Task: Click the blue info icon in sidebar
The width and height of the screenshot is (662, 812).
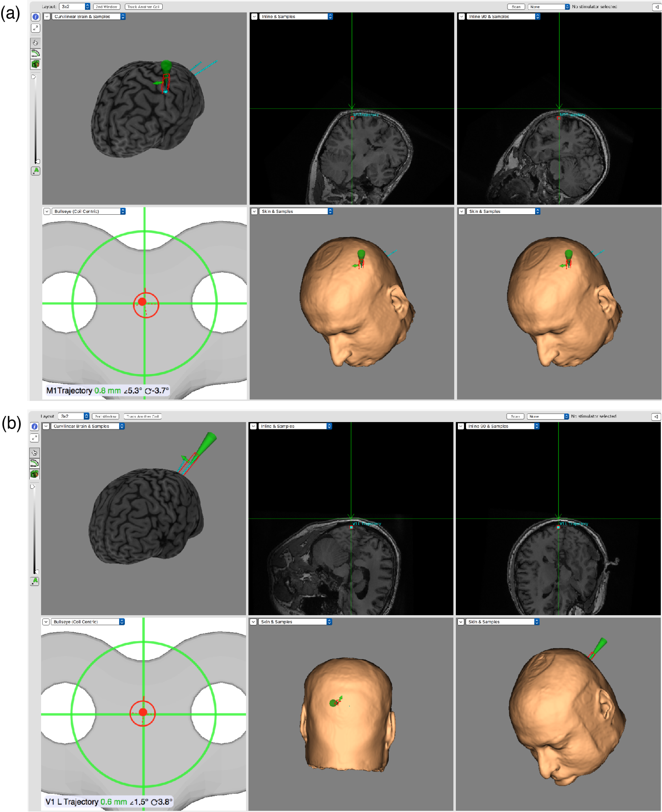Action: pyautogui.click(x=36, y=16)
